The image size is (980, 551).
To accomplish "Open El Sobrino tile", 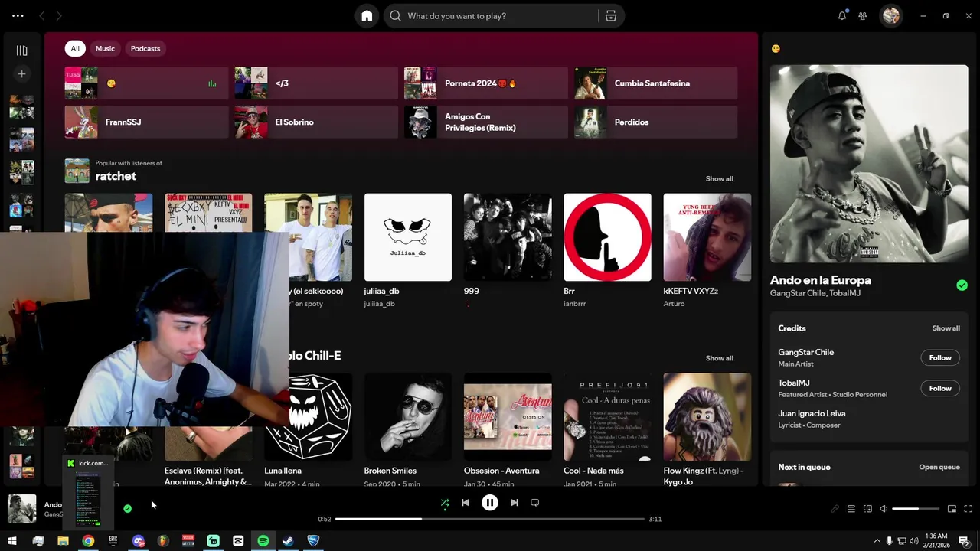I will pyautogui.click(x=316, y=122).
